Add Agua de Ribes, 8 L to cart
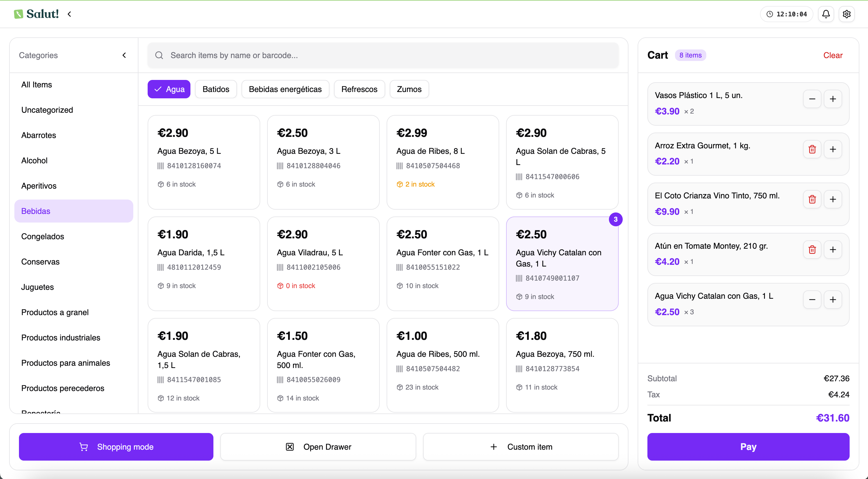The image size is (868, 479). [443, 162]
